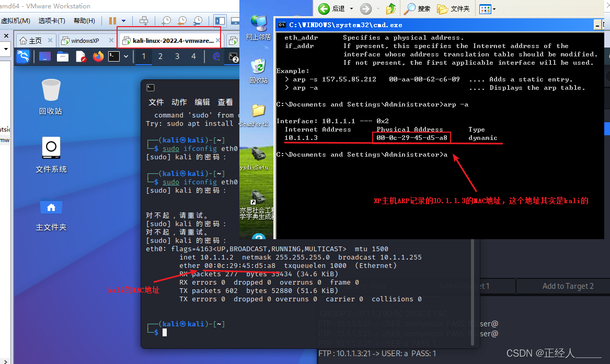Open the 文件系统 icon on Kali desktop
The image size is (610, 364).
(51, 155)
